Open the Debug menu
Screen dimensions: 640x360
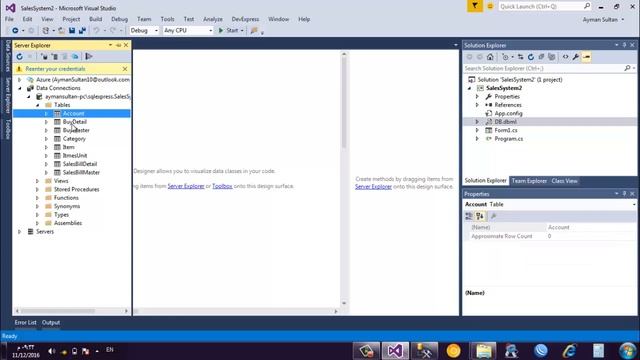click(x=119, y=19)
